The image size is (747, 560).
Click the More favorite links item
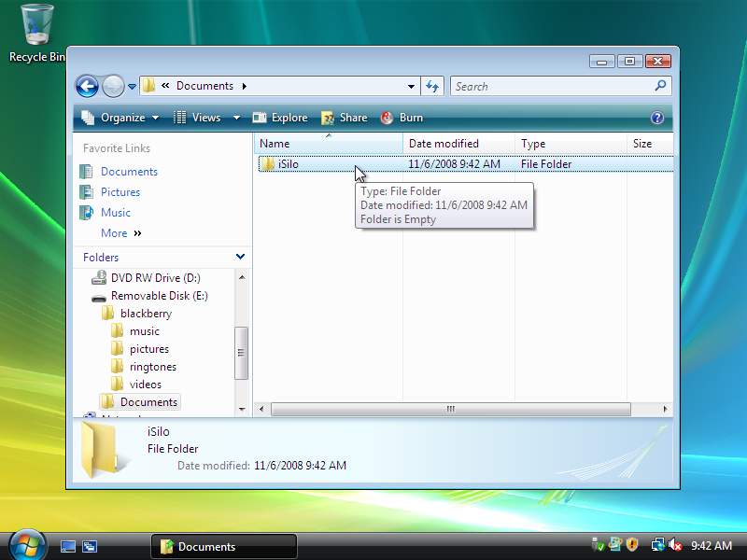click(x=114, y=233)
